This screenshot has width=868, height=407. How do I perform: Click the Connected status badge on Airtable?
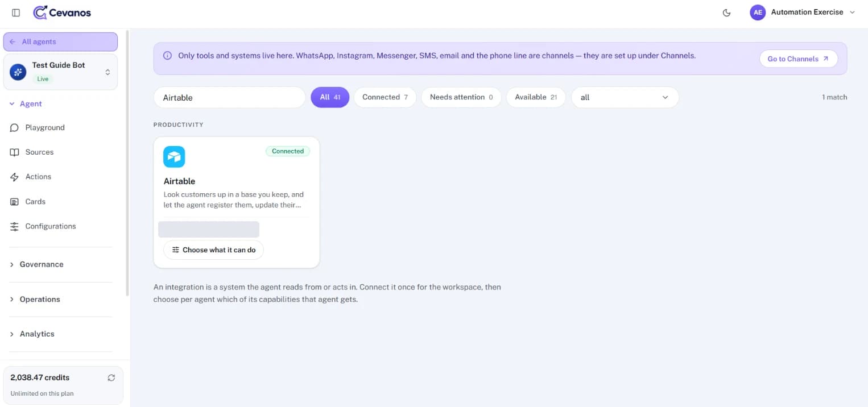(288, 151)
